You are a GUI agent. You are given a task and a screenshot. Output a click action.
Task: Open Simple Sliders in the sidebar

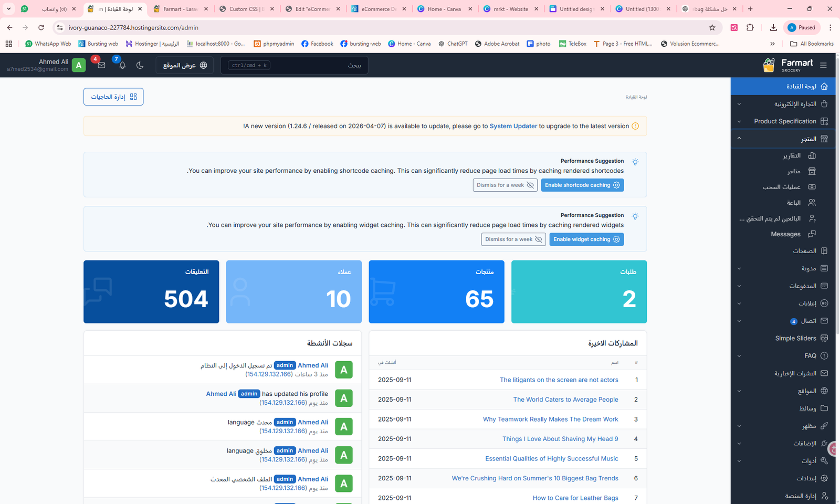point(795,338)
